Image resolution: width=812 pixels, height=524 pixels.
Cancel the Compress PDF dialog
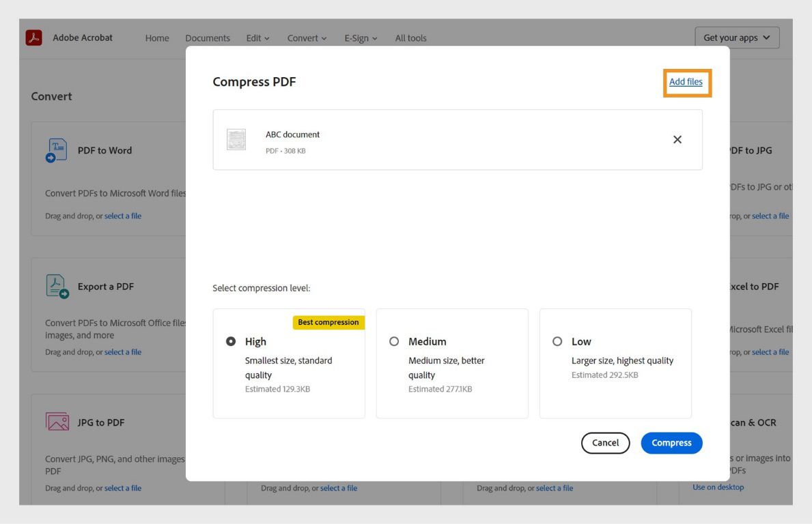pyautogui.click(x=605, y=443)
